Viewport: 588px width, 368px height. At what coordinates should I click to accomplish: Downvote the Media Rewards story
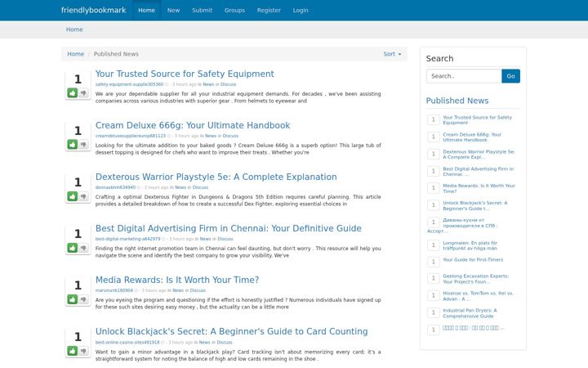[x=83, y=299]
